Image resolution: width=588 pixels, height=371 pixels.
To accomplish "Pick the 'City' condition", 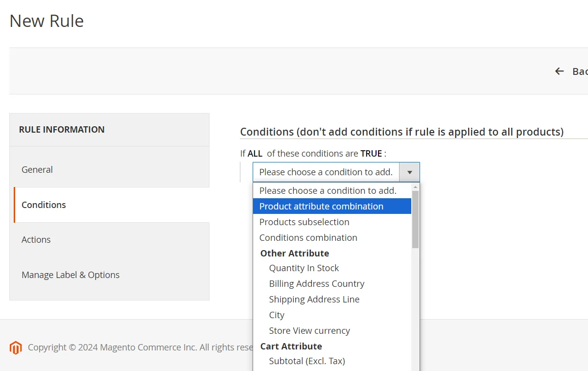I will pyautogui.click(x=277, y=315).
